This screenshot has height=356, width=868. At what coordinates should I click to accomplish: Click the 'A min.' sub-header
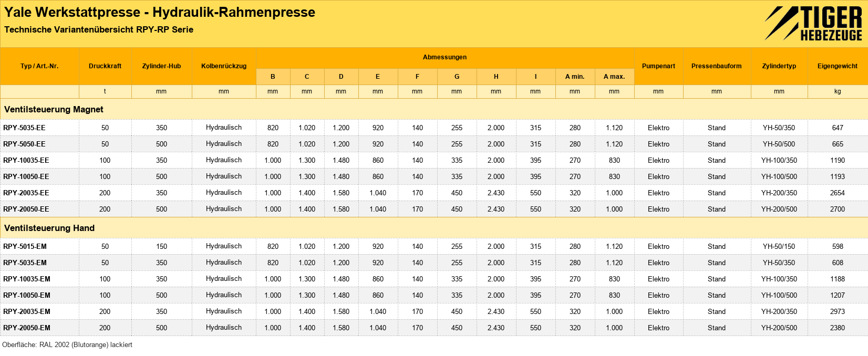click(x=575, y=77)
